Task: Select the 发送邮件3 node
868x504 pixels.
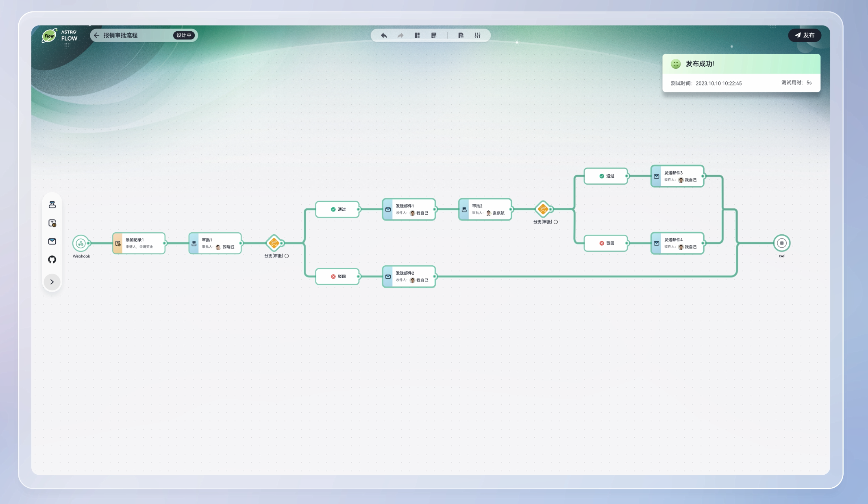Action: [x=677, y=176]
